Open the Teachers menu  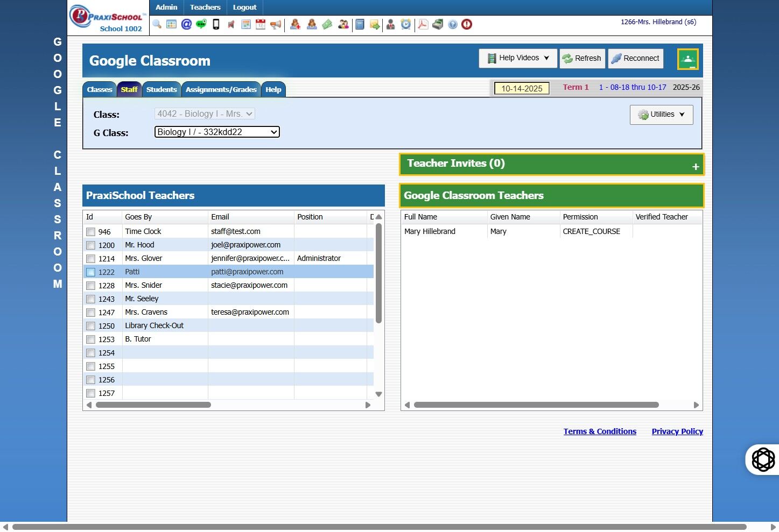click(205, 8)
